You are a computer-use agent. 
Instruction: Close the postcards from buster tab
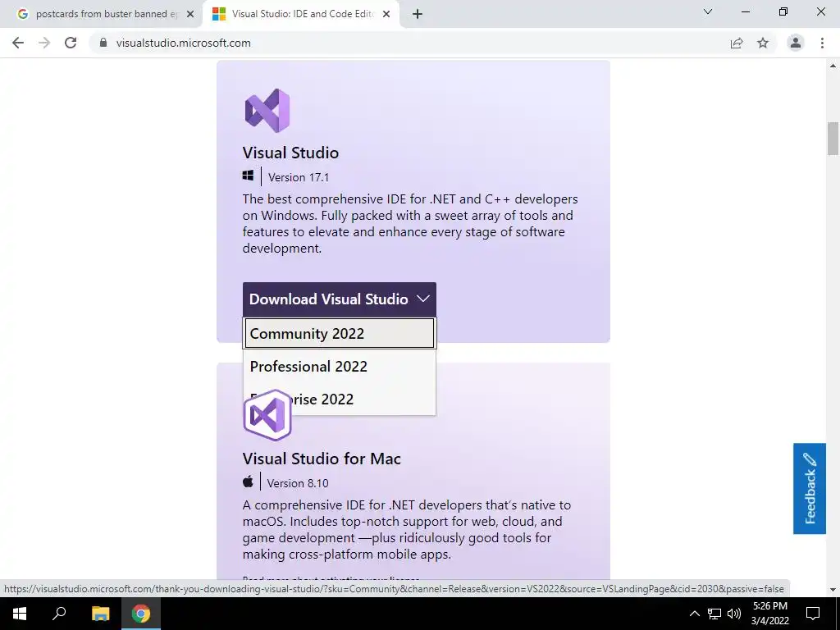point(190,15)
